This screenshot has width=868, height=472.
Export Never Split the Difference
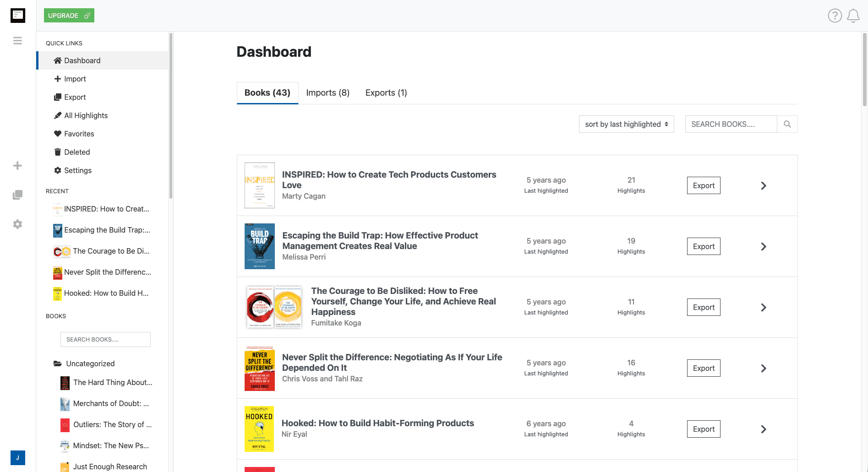(x=704, y=368)
